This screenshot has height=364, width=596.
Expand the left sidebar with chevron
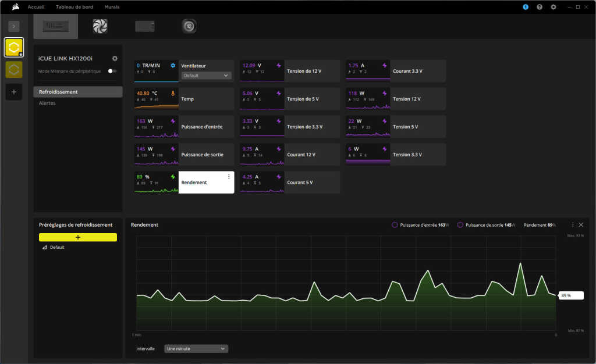pyautogui.click(x=14, y=26)
